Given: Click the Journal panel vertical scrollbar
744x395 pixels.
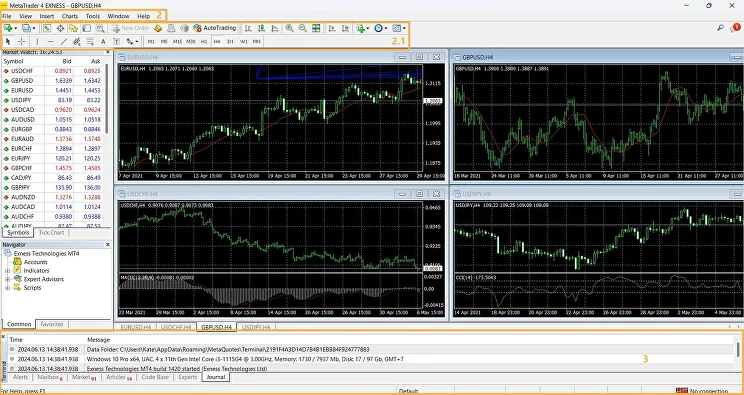Looking at the screenshot, I should point(738,350).
